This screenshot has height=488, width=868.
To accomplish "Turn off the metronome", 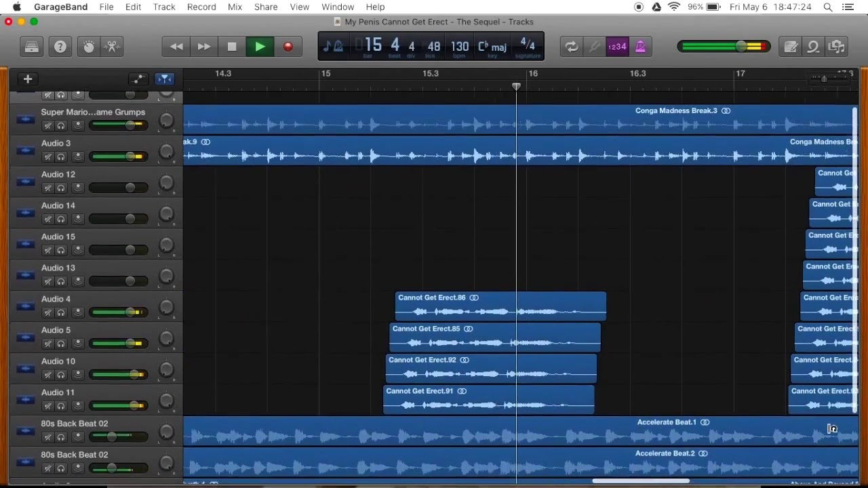I will click(x=640, y=47).
